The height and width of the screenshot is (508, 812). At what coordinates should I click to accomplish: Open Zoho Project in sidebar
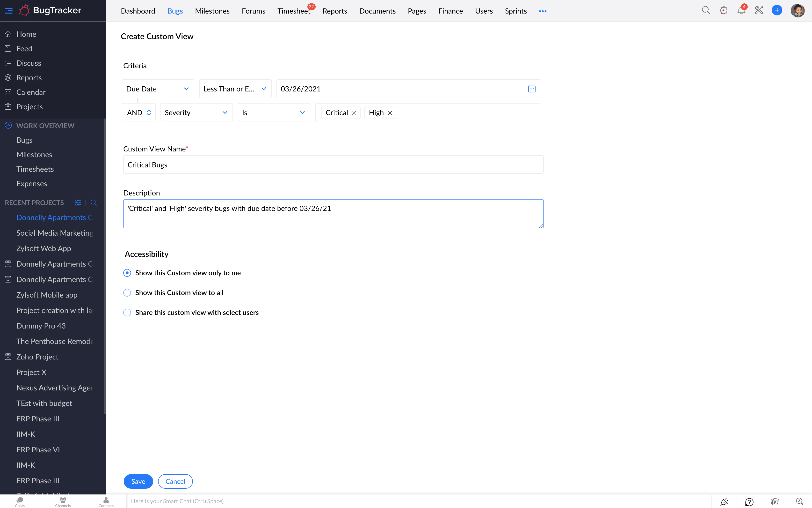click(x=37, y=357)
